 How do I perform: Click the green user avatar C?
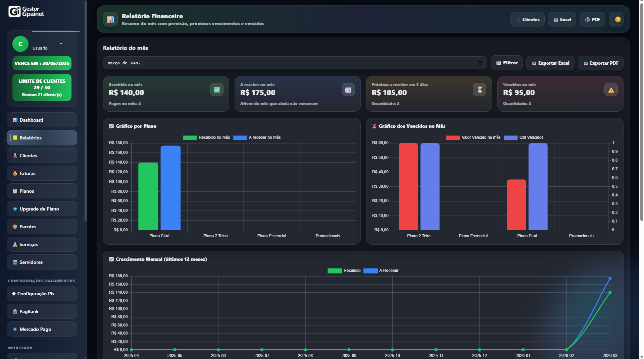pos(20,44)
